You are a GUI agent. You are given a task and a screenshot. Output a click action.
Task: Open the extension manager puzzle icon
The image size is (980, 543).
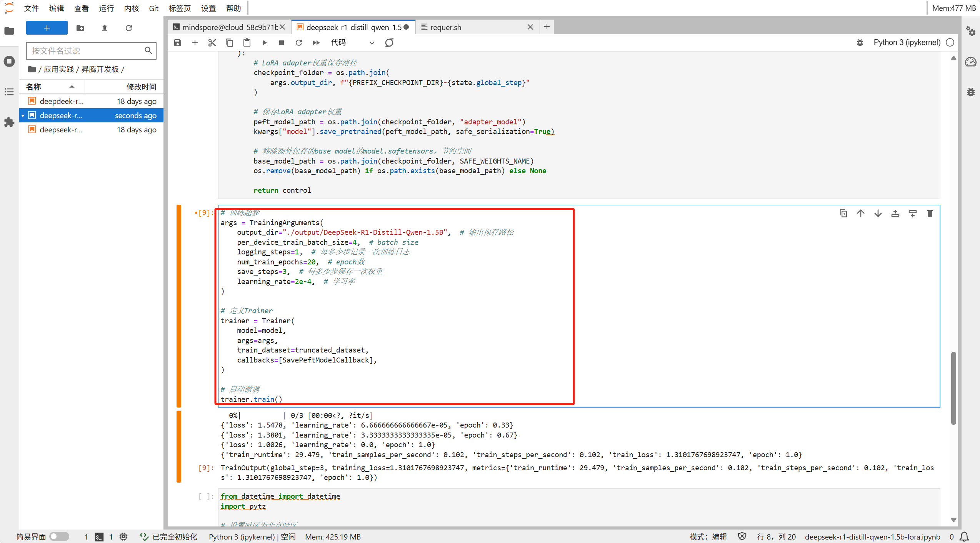click(9, 122)
